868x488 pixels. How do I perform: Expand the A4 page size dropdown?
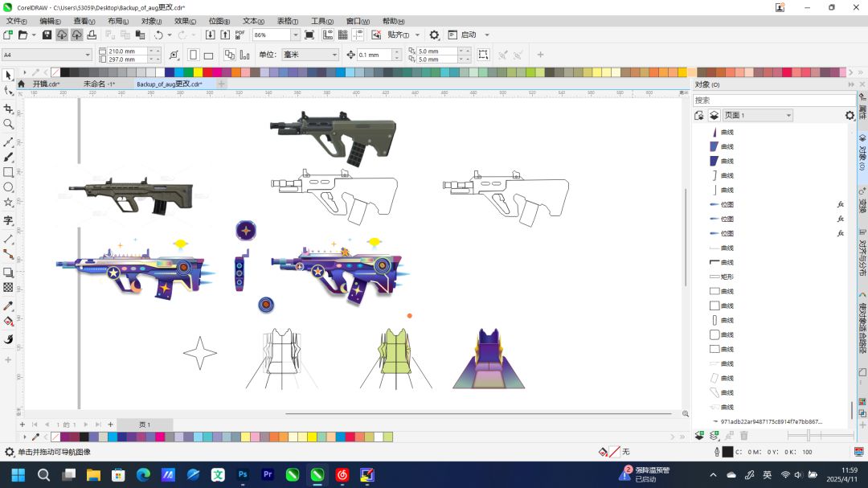(x=88, y=55)
